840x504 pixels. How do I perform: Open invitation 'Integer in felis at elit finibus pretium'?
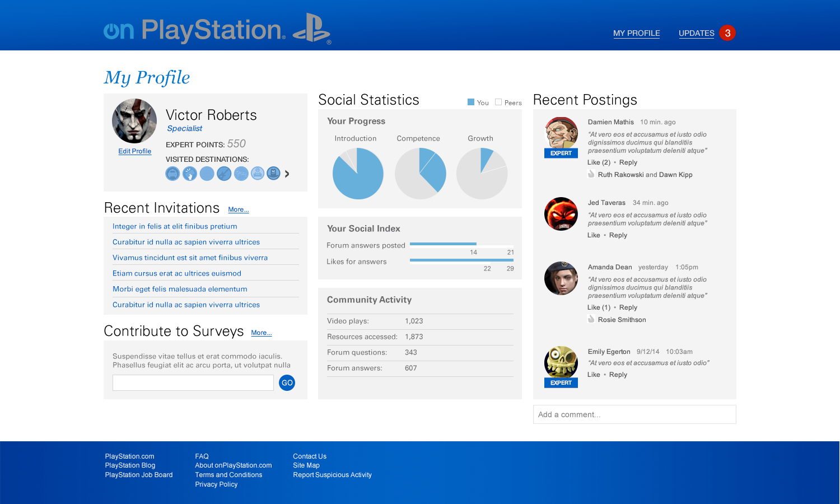click(175, 226)
